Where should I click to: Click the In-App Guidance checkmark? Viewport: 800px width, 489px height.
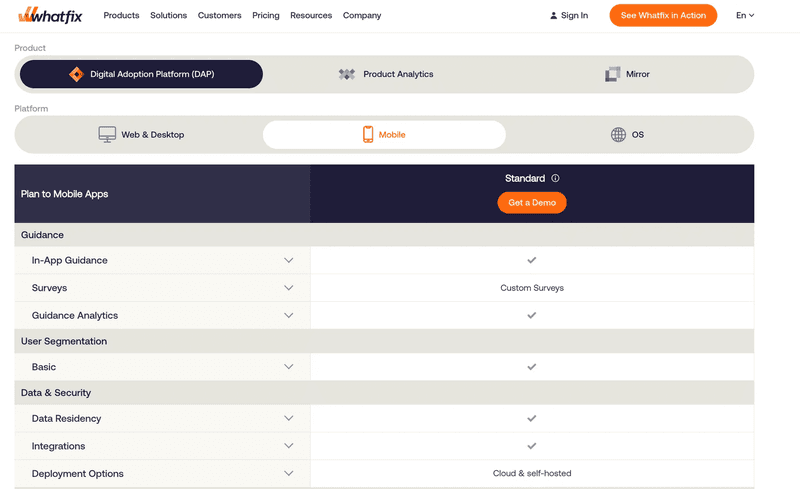click(x=532, y=260)
